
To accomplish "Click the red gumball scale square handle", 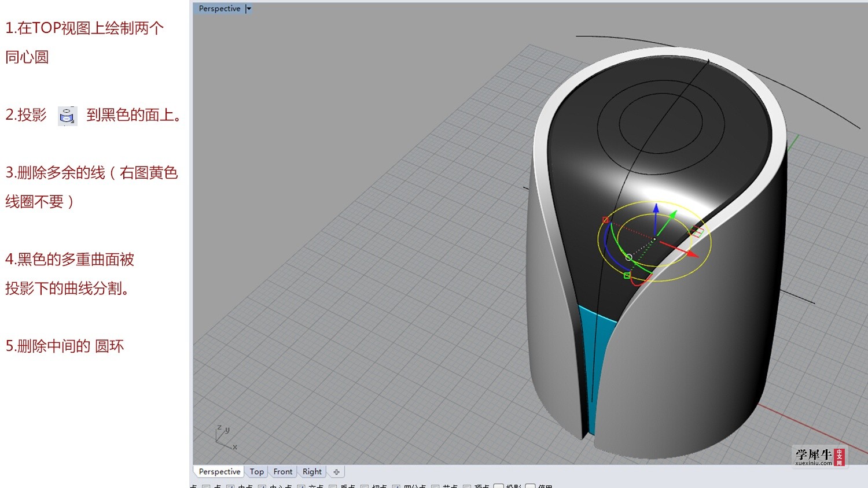I will pyautogui.click(x=606, y=220).
